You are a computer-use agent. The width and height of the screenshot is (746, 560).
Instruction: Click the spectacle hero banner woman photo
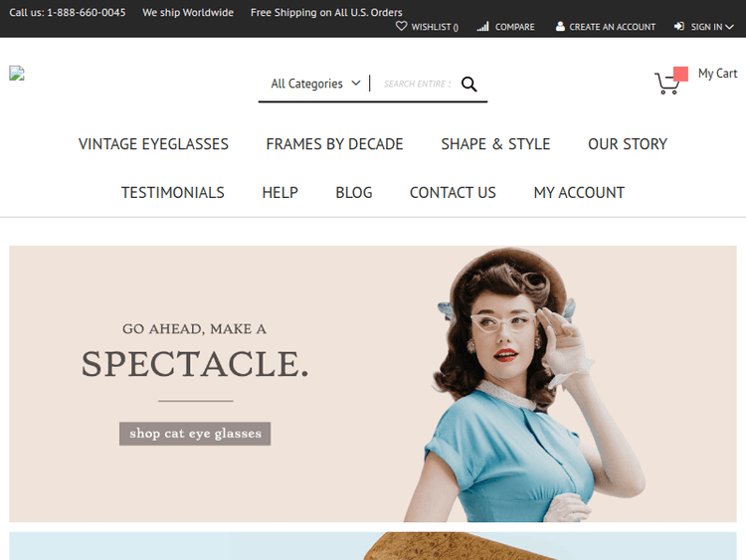pyautogui.click(x=523, y=384)
